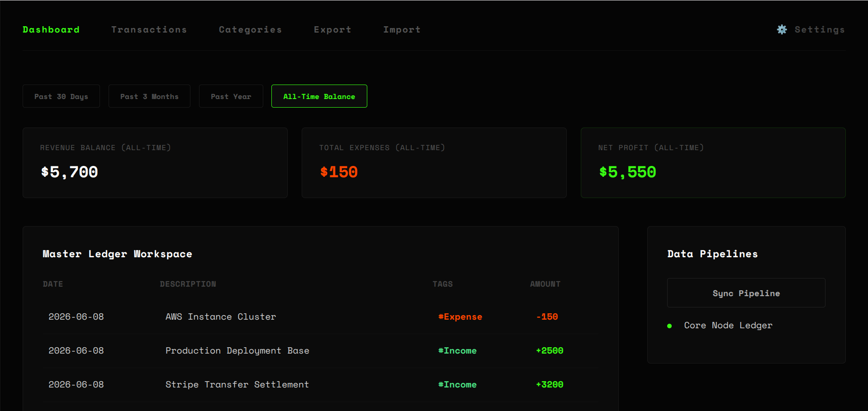Click the Sync Pipeline button

[746, 293]
